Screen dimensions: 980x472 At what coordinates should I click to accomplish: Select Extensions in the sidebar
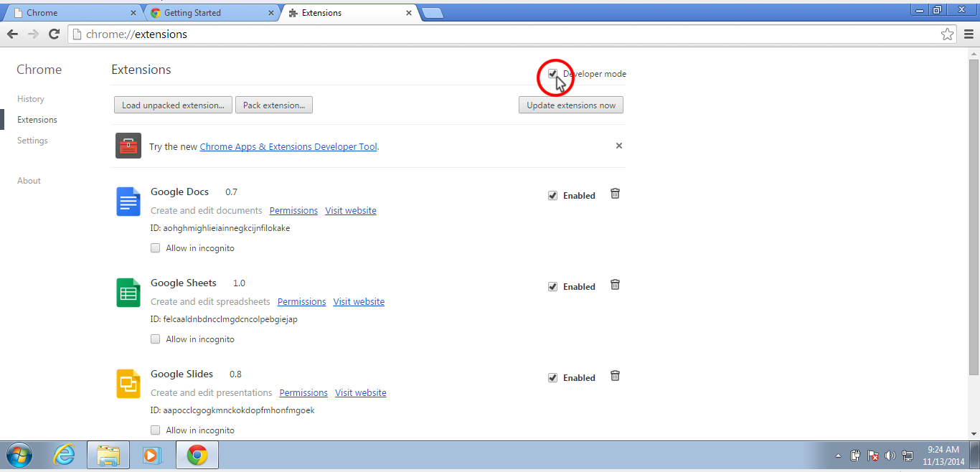click(x=37, y=120)
